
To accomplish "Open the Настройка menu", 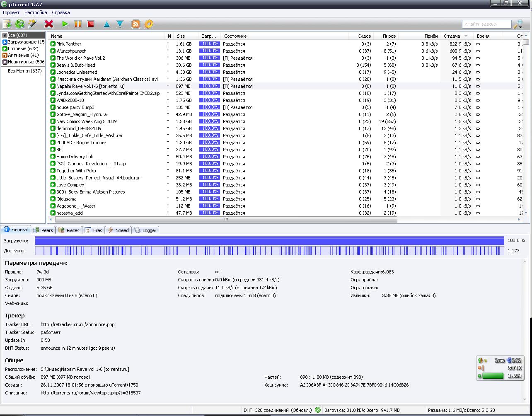I will coord(36,12).
